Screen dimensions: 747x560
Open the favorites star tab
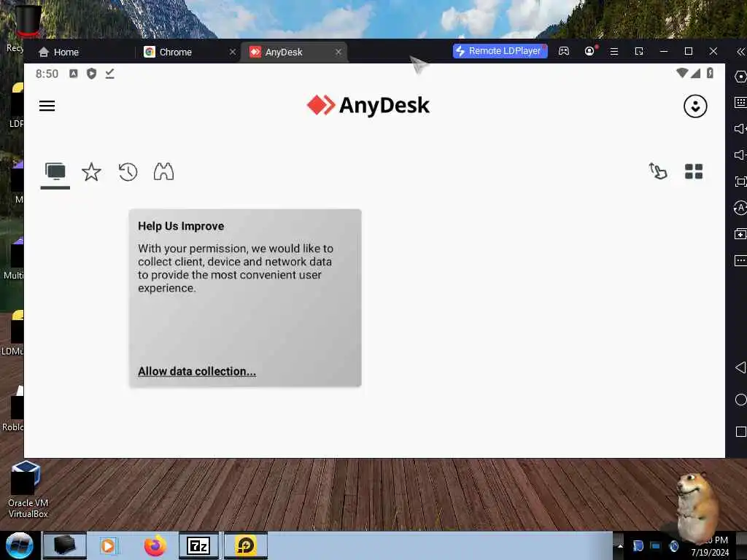pyautogui.click(x=91, y=172)
